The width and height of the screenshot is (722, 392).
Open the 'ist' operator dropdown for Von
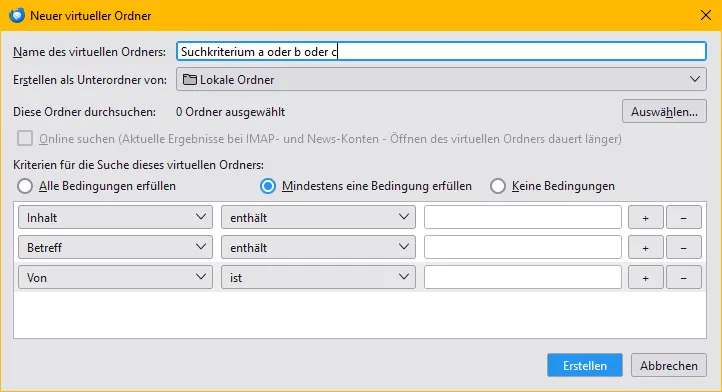318,277
